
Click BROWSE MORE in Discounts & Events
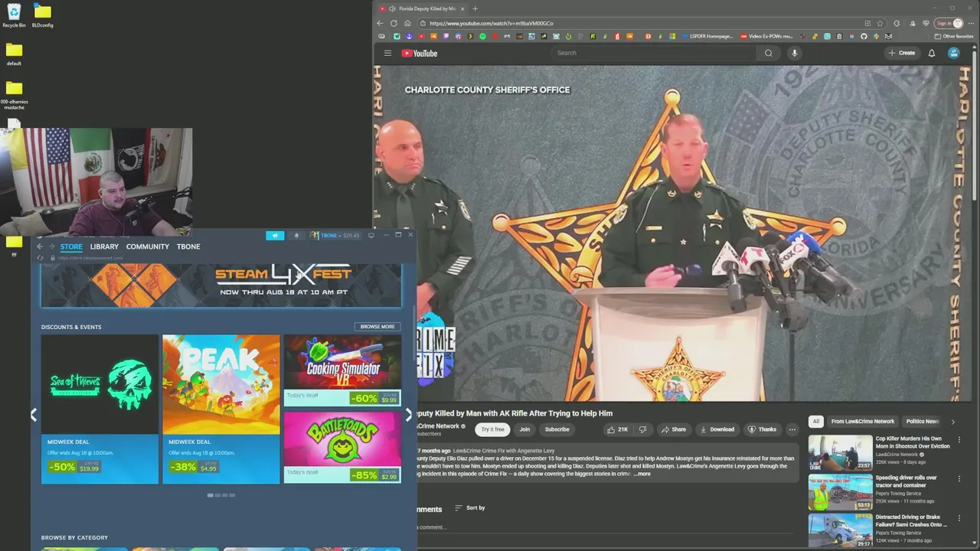377,327
